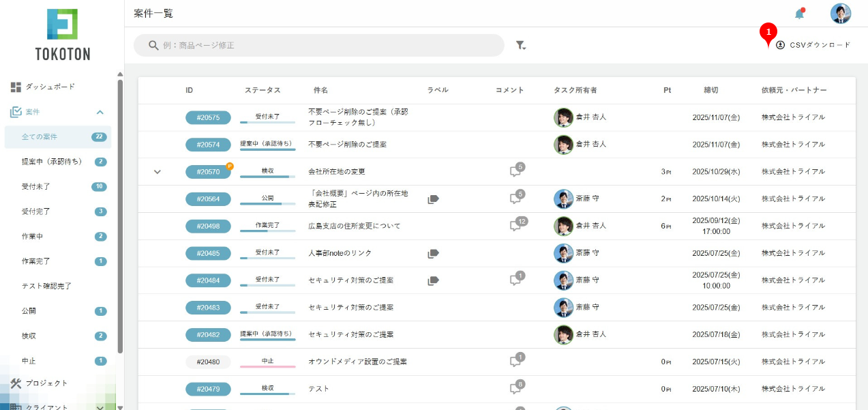Expand row #20570 with chevron
Screen dimensions: 868x410
click(x=158, y=172)
